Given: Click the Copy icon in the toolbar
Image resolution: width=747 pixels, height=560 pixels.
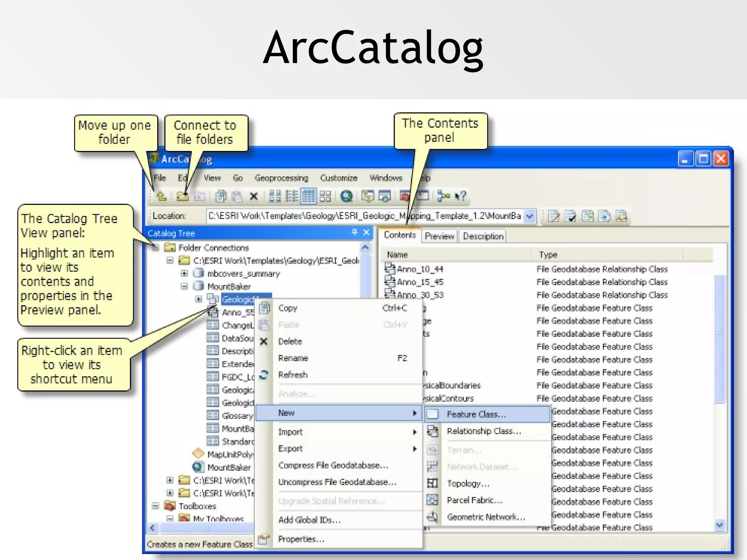Looking at the screenshot, I should pyautogui.click(x=221, y=197).
